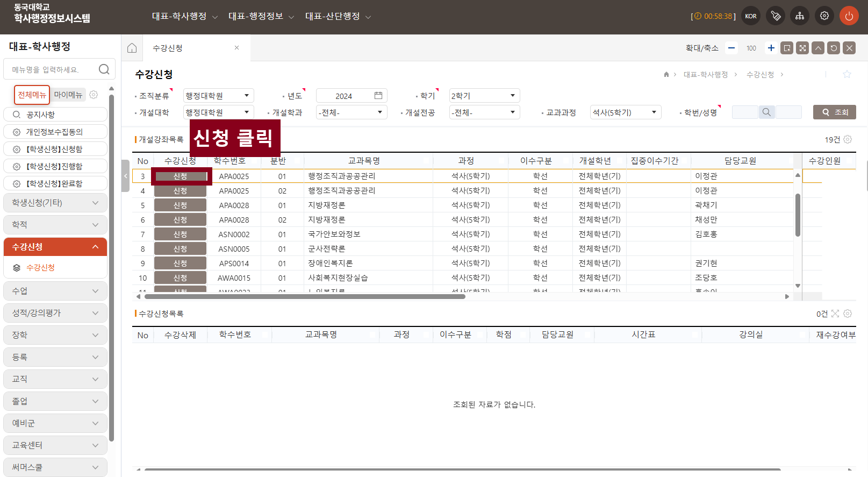Click the window-fit icon in toolbar
This screenshot has height=477, width=868.
coord(787,48)
